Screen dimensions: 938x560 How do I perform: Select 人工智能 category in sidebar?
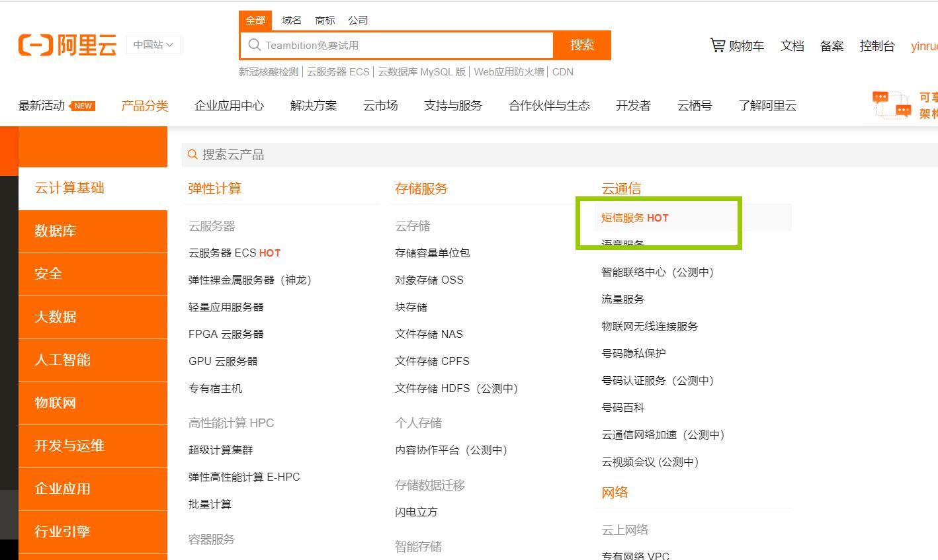coord(93,360)
